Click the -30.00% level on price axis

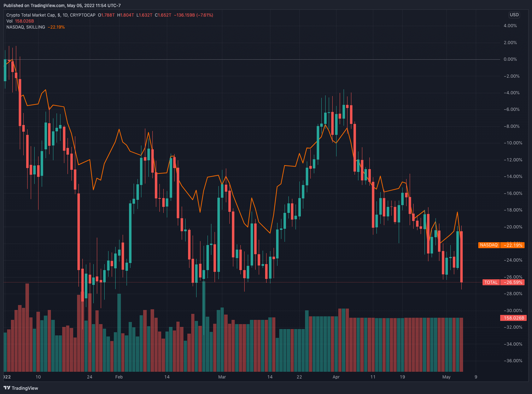coord(510,311)
